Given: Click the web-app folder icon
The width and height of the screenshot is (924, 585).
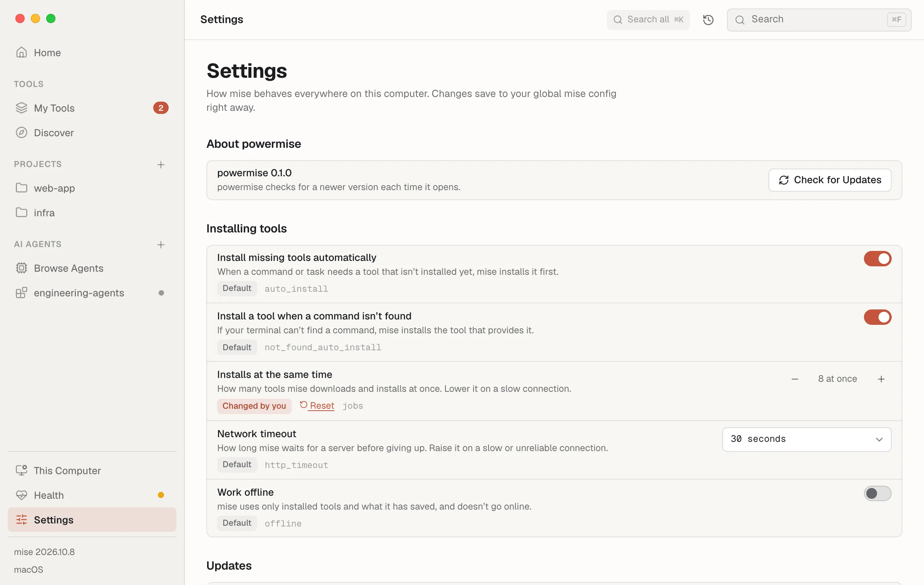Looking at the screenshot, I should [22, 188].
